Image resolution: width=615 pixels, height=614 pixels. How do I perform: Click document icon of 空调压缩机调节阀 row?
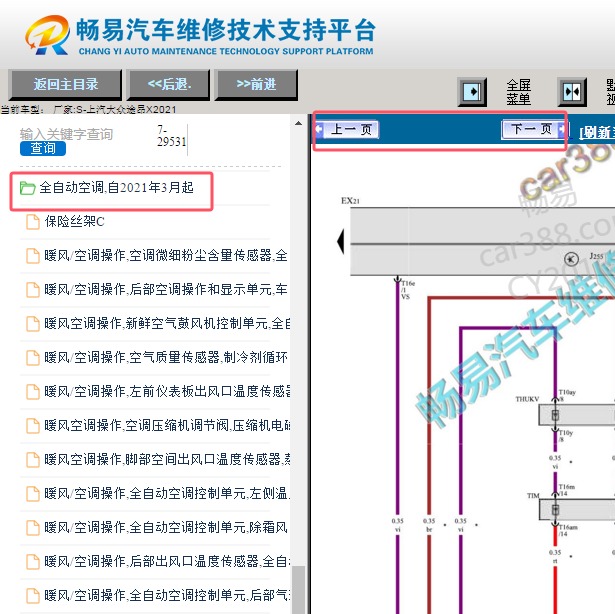coord(33,426)
